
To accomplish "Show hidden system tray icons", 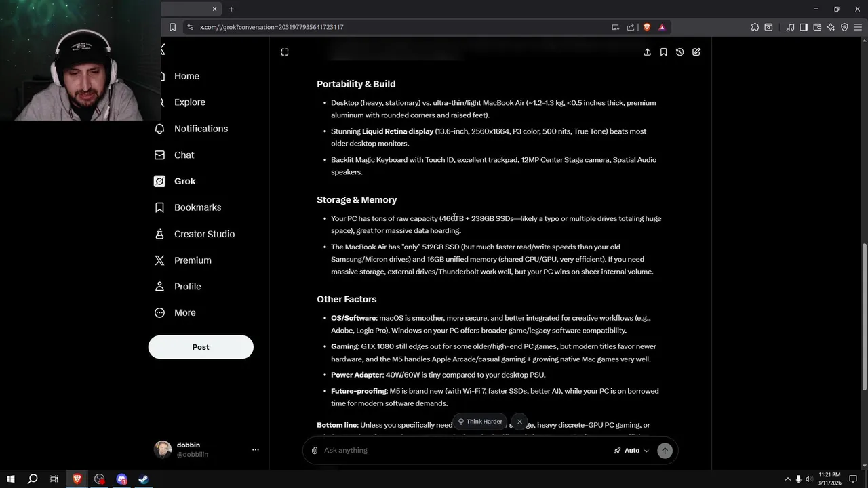I will 787,479.
